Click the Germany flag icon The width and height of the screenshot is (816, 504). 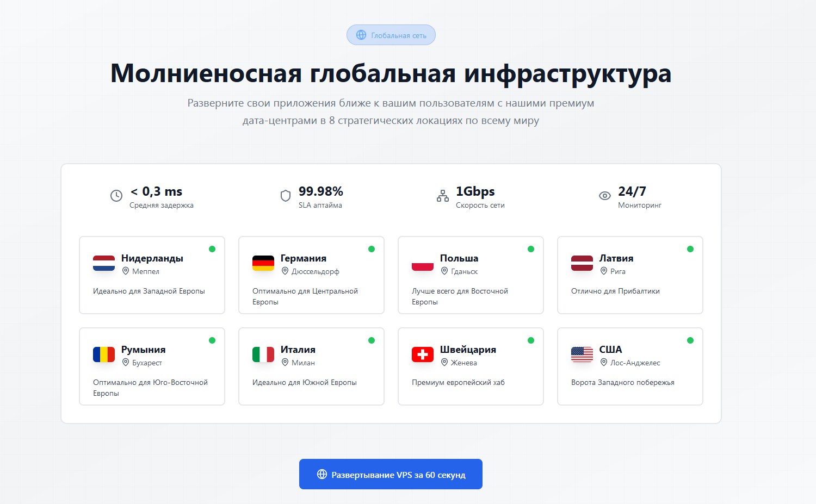click(263, 263)
